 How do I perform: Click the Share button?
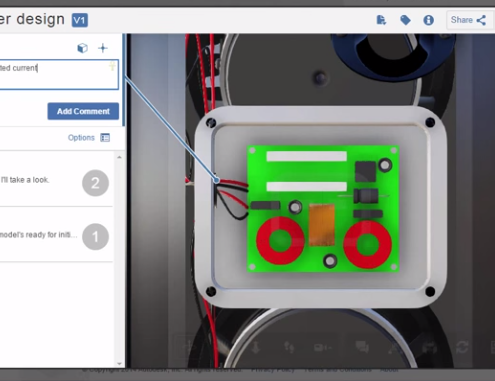(x=468, y=20)
